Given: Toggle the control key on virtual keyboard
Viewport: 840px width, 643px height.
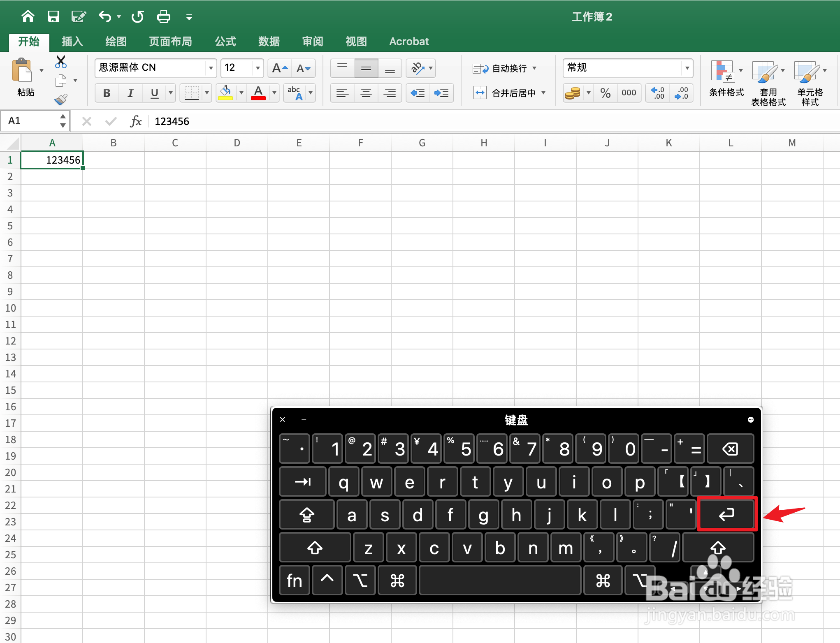Looking at the screenshot, I should click(327, 580).
